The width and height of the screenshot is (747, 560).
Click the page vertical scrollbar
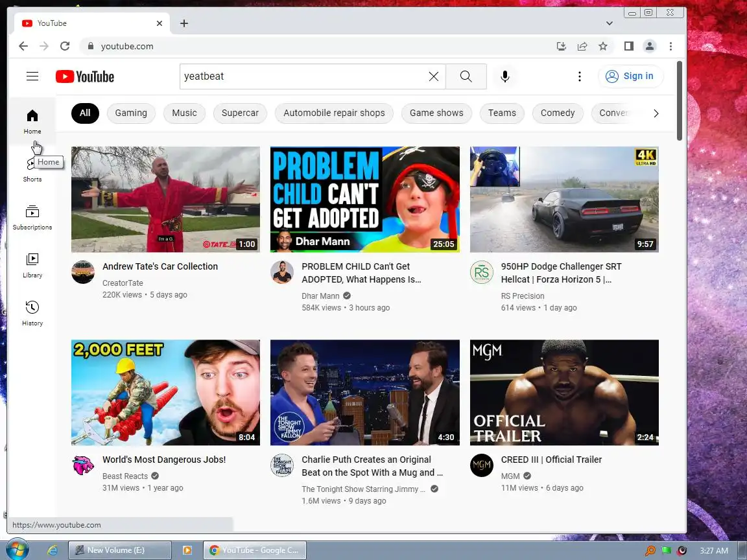[x=680, y=101]
